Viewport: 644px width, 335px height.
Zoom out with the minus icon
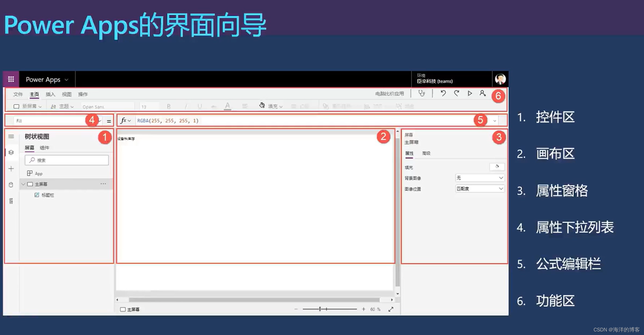pos(296,309)
